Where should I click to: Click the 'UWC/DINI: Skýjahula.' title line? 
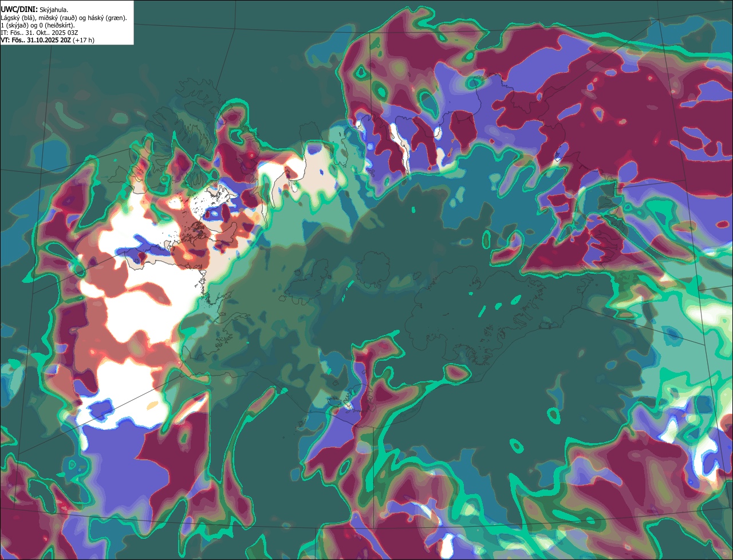34,9
